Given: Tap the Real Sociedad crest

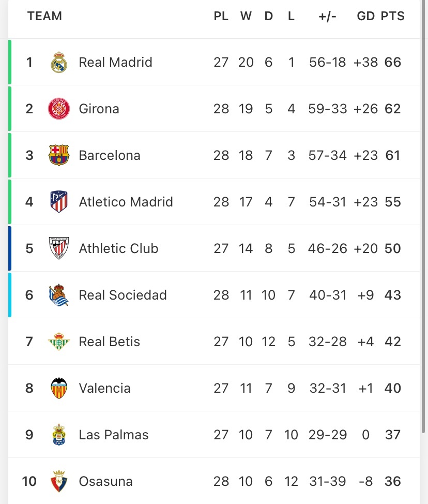Looking at the screenshot, I should (58, 295).
